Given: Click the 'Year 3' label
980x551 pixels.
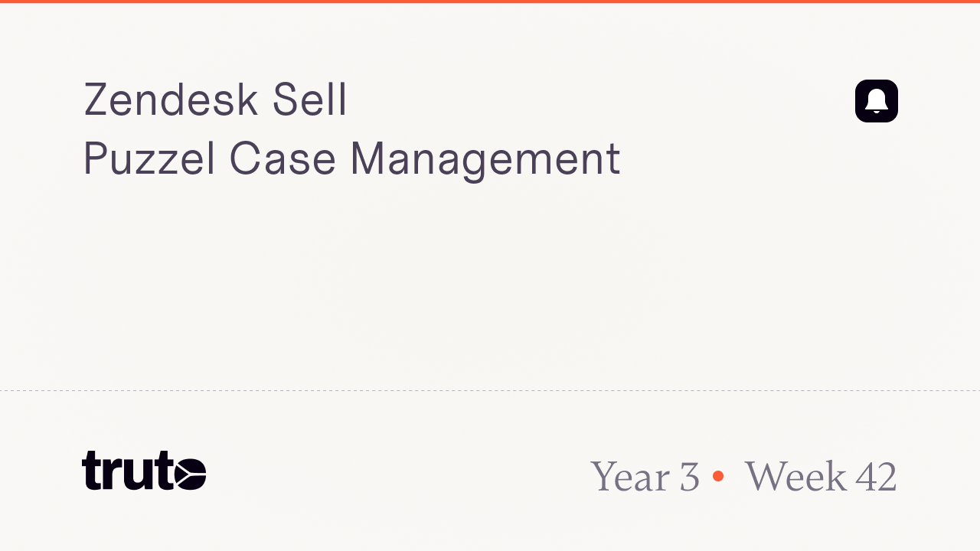Looking at the screenshot, I should (x=645, y=476).
